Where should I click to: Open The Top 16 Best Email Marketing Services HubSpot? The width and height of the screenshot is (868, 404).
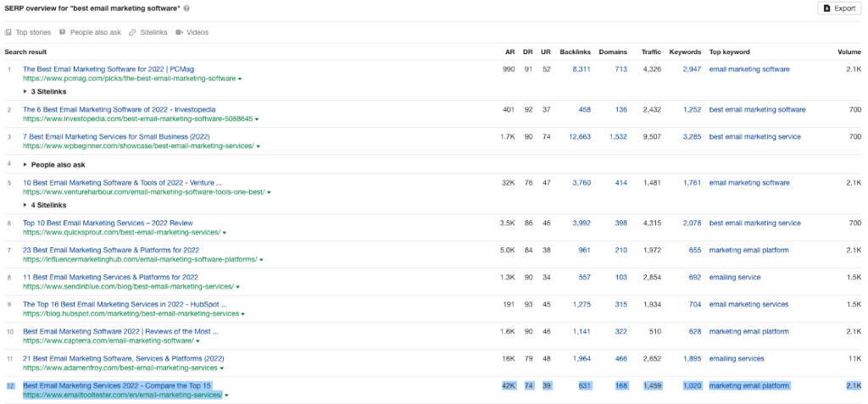tap(125, 304)
